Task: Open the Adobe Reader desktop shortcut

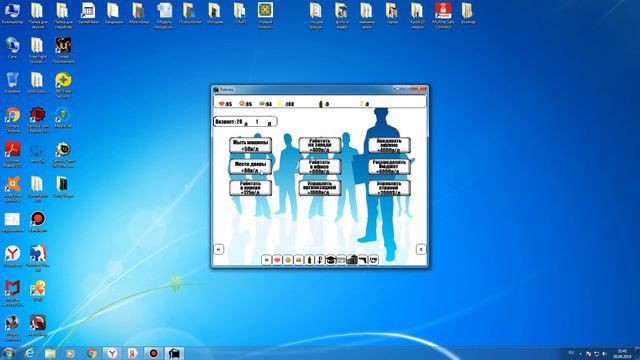Action: (x=12, y=155)
